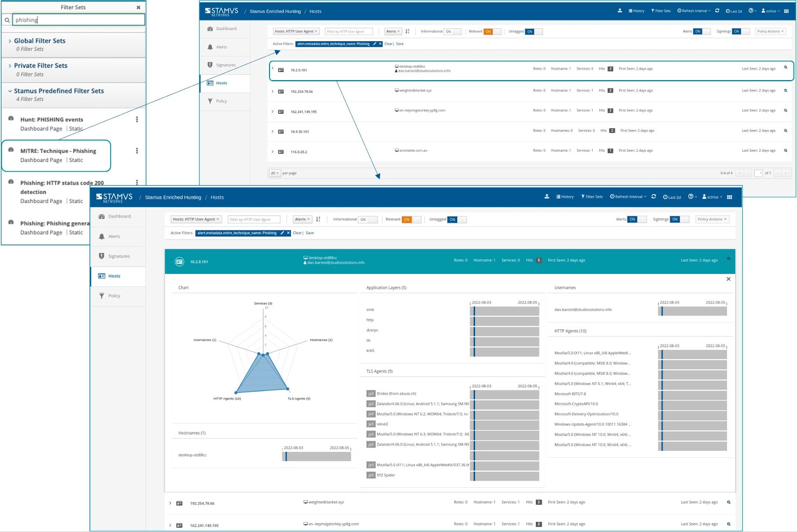Open History in lower window header
The height and width of the screenshot is (532, 797).
(x=565, y=197)
